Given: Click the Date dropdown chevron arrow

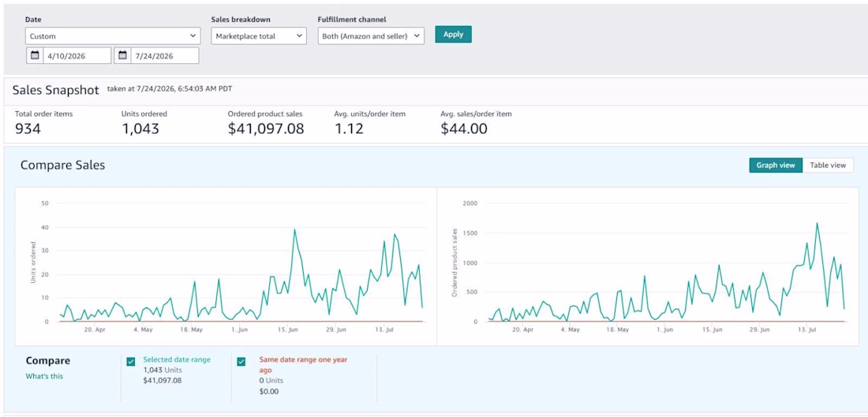Looking at the screenshot, I should (x=193, y=35).
